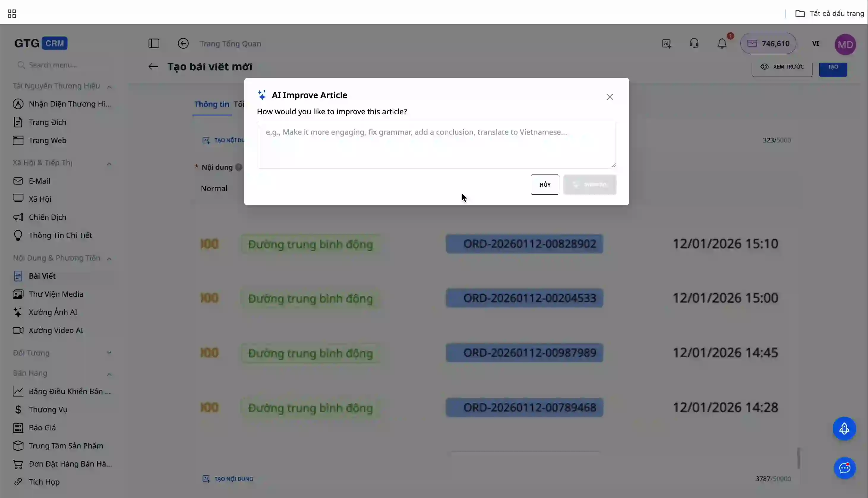Switch language using the VI toggle

(x=815, y=43)
